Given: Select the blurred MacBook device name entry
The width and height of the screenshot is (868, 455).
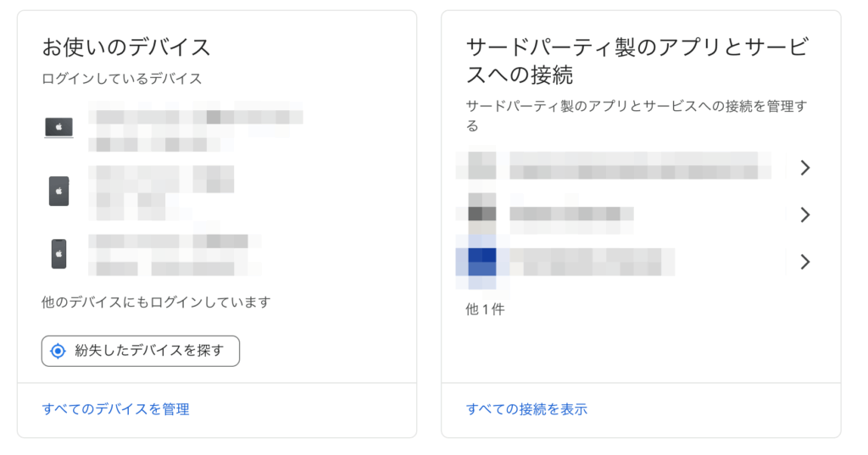Looking at the screenshot, I should point(195,129).
